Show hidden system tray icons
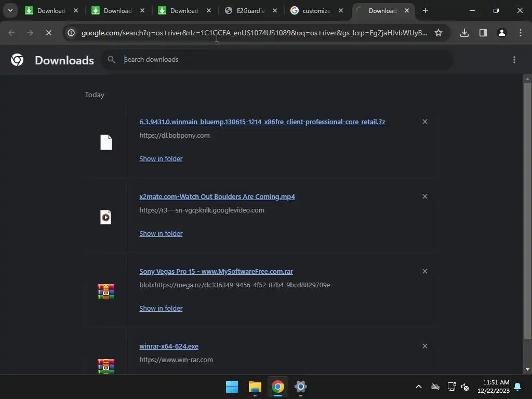532x399 pixels. (419, 387)
